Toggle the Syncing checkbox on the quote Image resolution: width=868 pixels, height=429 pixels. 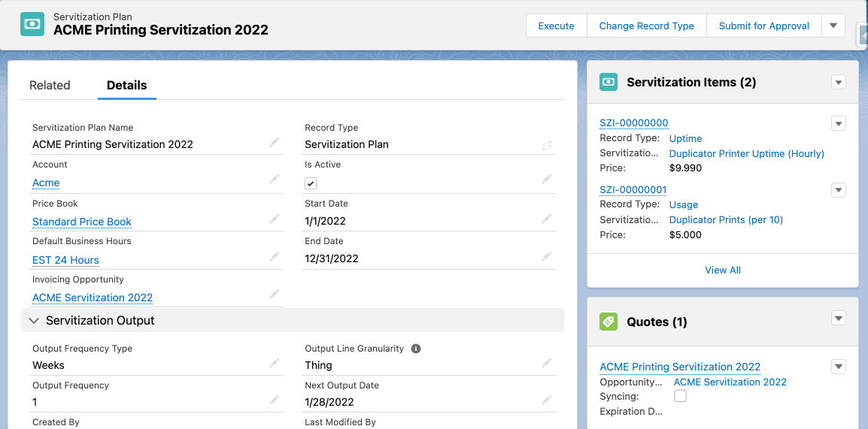point(680,396)
